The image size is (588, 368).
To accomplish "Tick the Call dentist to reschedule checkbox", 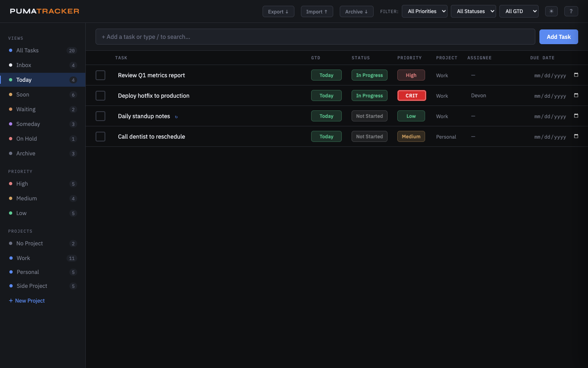I will point(100,137).
